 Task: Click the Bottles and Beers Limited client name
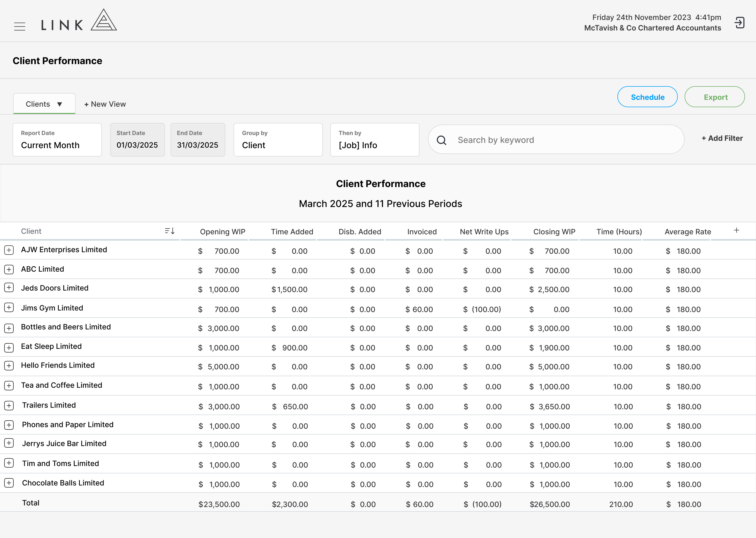click(x=66, y=327)
